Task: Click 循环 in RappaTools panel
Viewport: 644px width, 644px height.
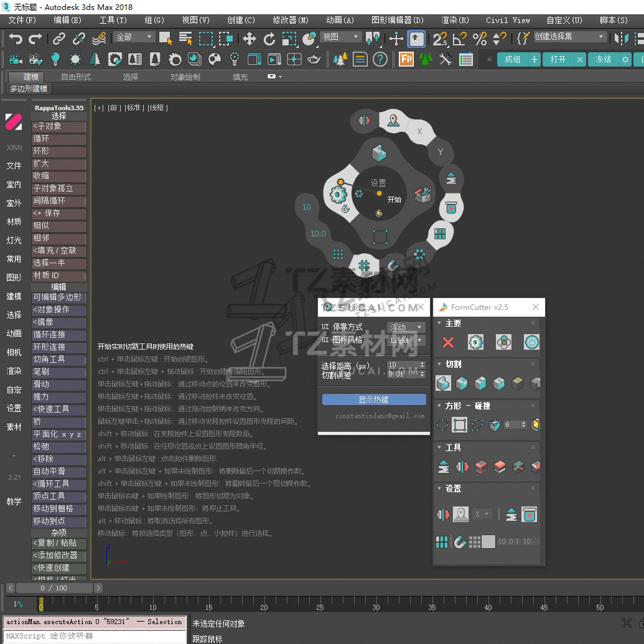Action: pos(58,139)
